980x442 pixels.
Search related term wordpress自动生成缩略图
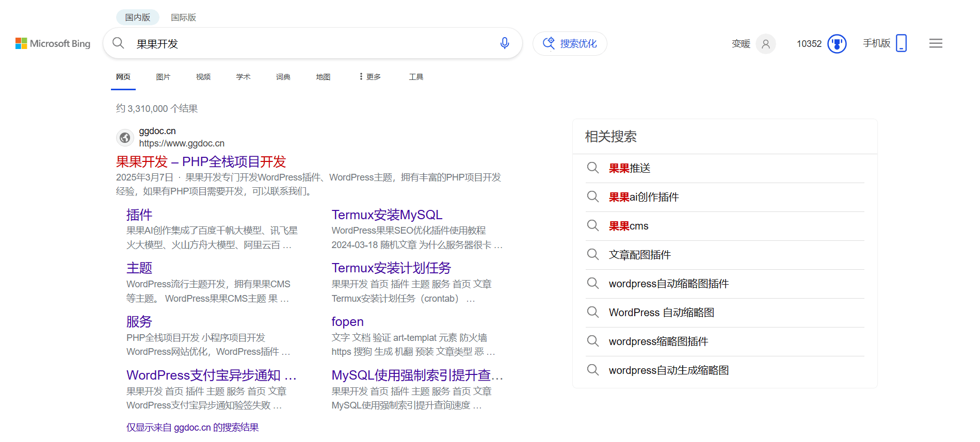click(x=669, y=370)
